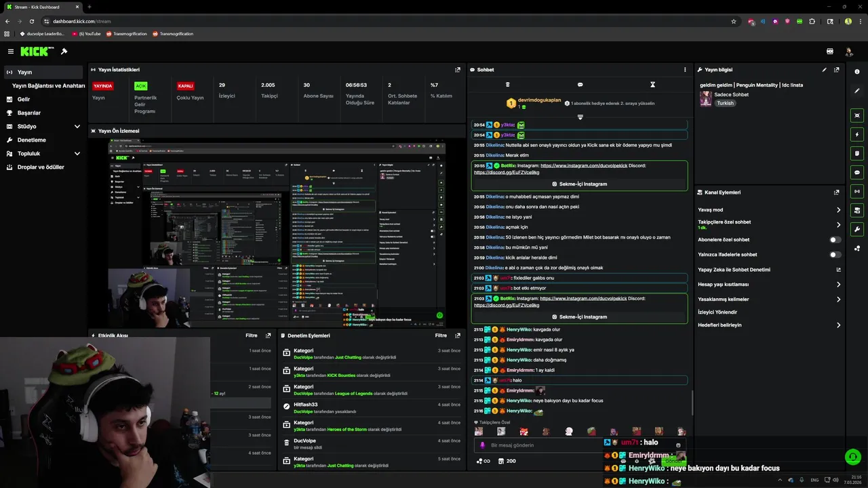The width and height of the screenshot is (868, 488).
Task: Expand the Stüdyo sidebar section
Action: coord(77,126)
